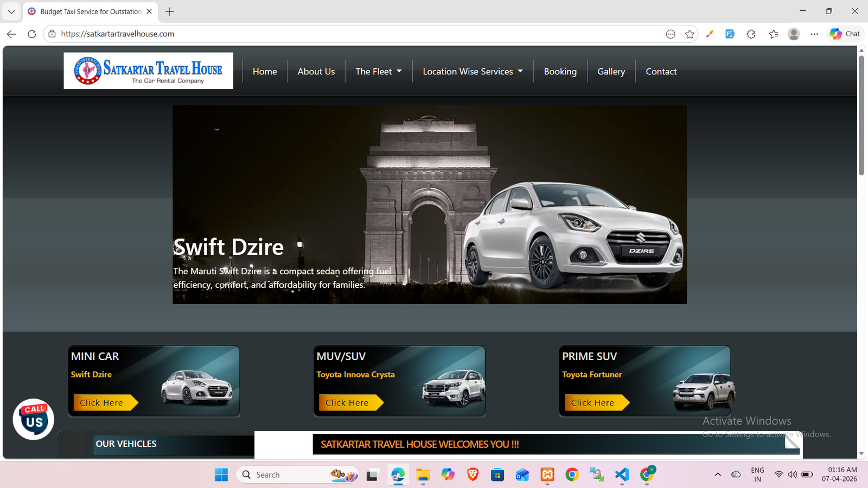
Task: Open the address bar page actions icon
Action: [x=671, y=34]
